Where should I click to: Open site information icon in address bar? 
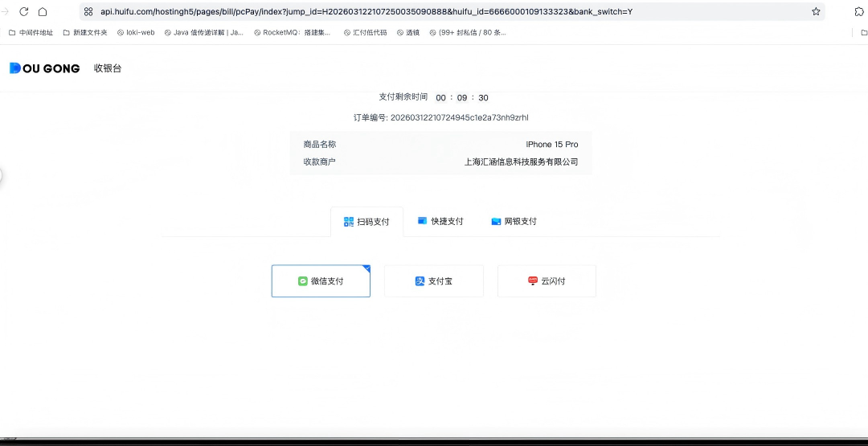88,11
